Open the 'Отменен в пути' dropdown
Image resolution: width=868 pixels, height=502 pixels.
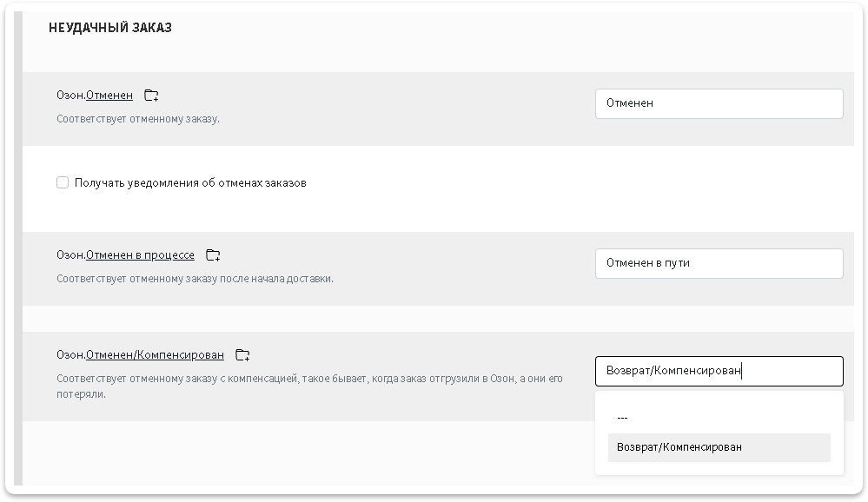click(719, 263)
